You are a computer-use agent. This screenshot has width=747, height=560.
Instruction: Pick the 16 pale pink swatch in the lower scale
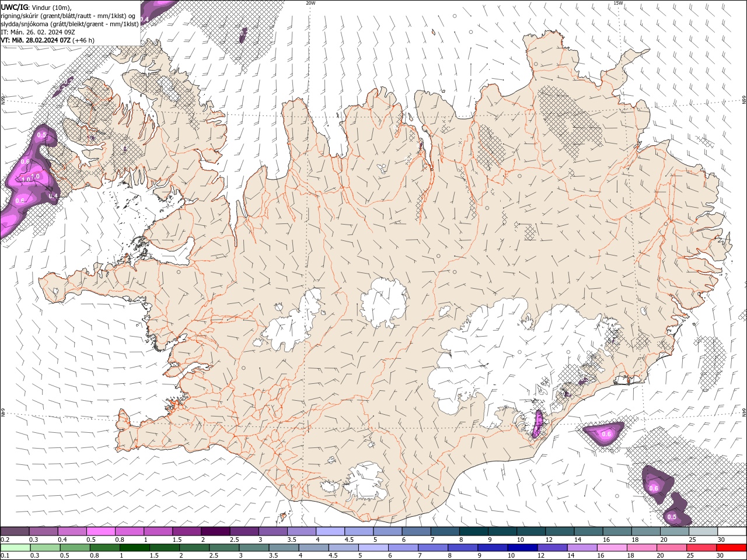click(x=612, y=548)
